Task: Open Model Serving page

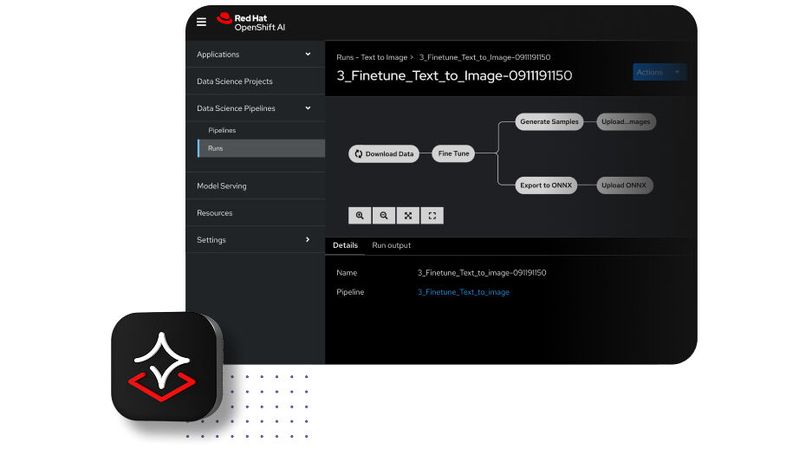Action: pos(255,186)
